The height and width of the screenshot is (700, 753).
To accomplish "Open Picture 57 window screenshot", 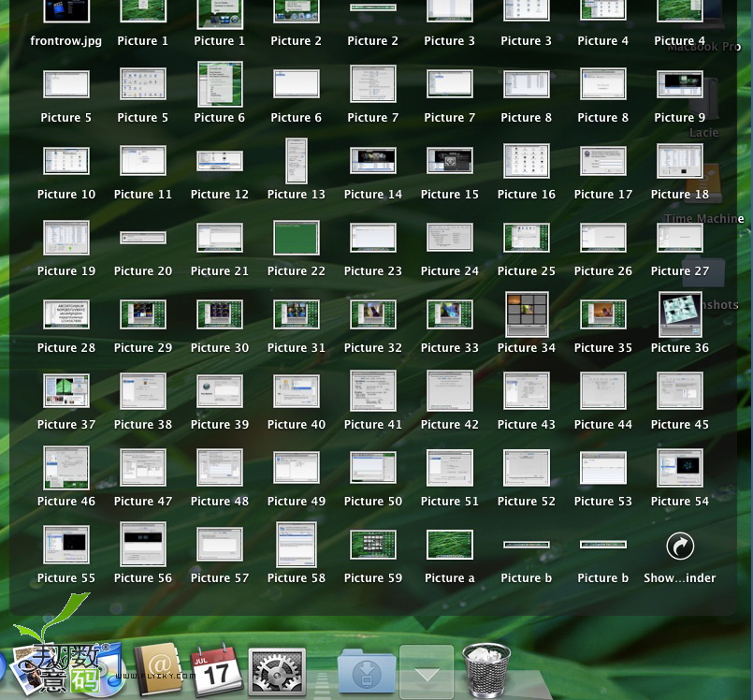I will [x=220, y=545].
